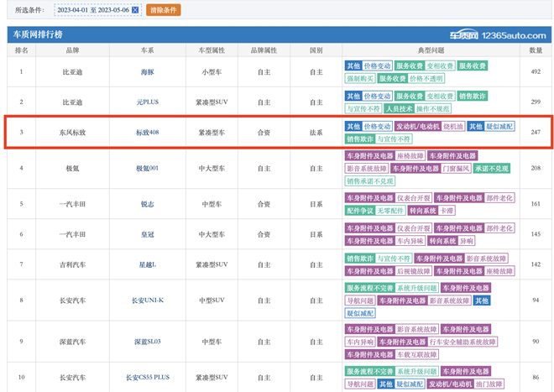Click the 极氪 brand cell
554x392 pixels.
click(x=72, y=169)
